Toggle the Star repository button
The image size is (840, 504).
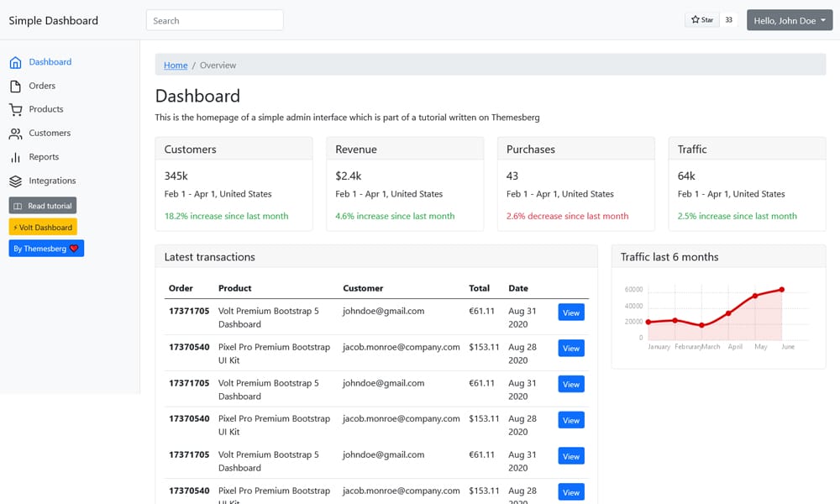[701, 18]
